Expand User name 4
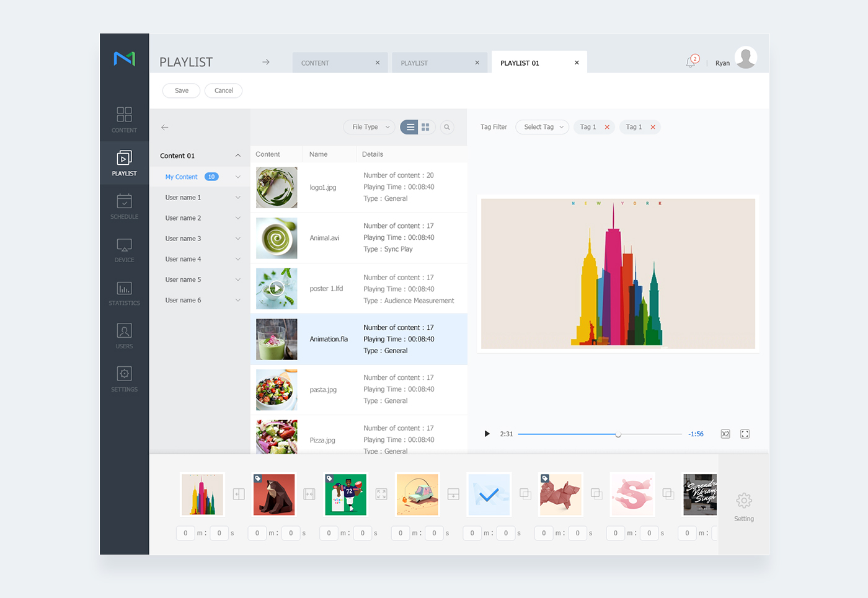868x598 pixels. pyautogui.click(x=238, y=259)
